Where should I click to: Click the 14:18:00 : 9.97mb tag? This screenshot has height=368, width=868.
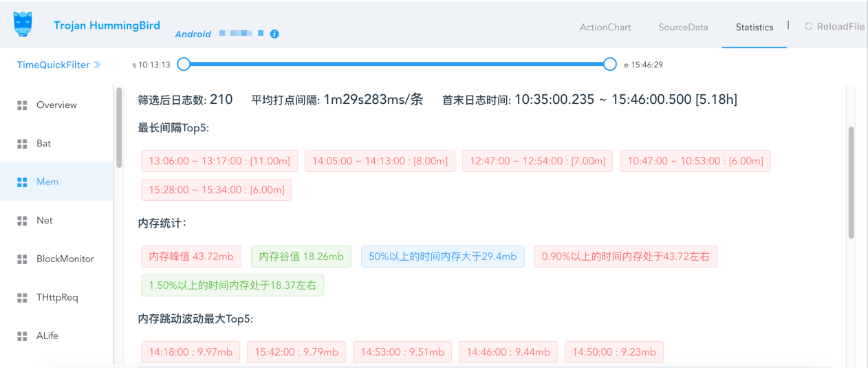(191, 351)
